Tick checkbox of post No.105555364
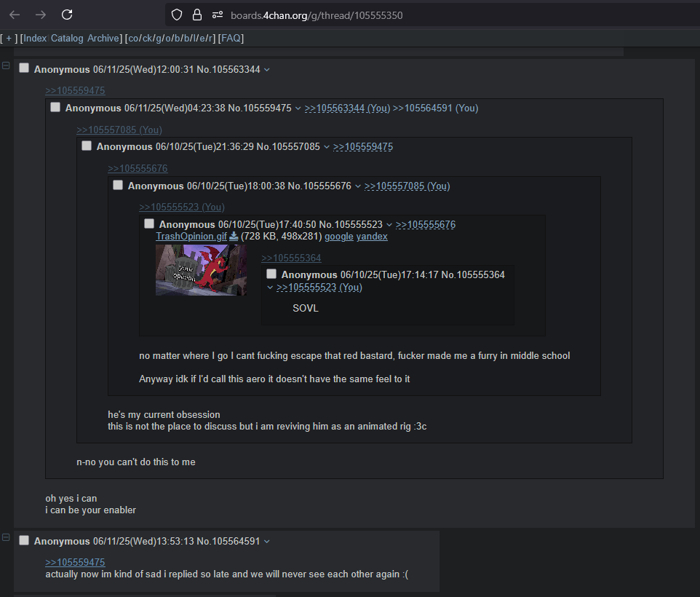This screenshot has height=597, width=700. pyautogui.click(x=271, y=274)
